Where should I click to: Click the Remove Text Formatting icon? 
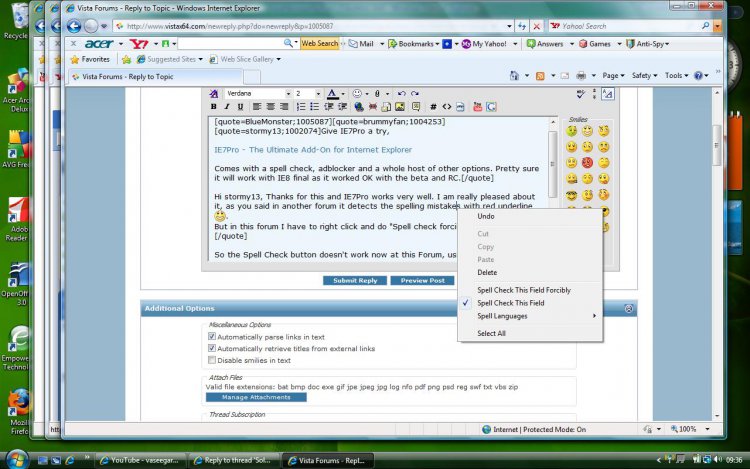pyautogui.click(x=214, y=94)
